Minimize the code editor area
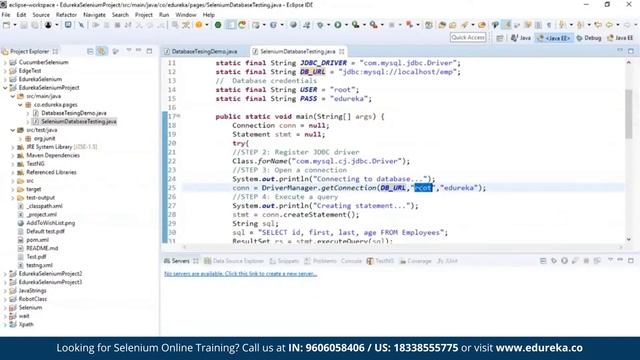Screen dimensions: 640x360 (620, 51)
